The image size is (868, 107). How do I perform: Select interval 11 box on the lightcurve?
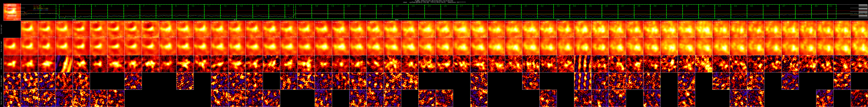(212, 11)
